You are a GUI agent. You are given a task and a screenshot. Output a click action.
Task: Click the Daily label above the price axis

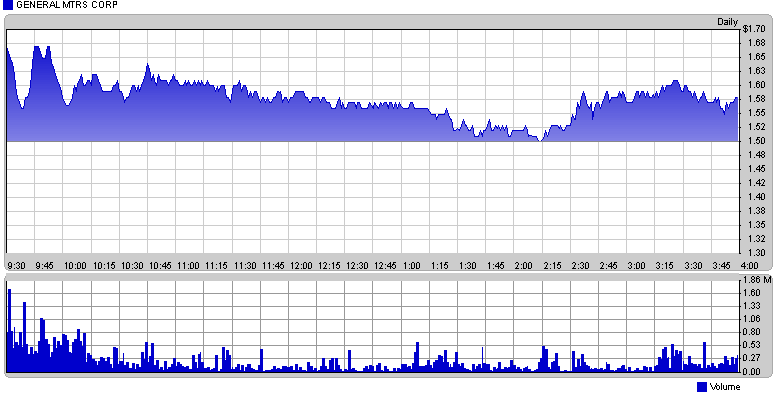[x=727, y=22]
